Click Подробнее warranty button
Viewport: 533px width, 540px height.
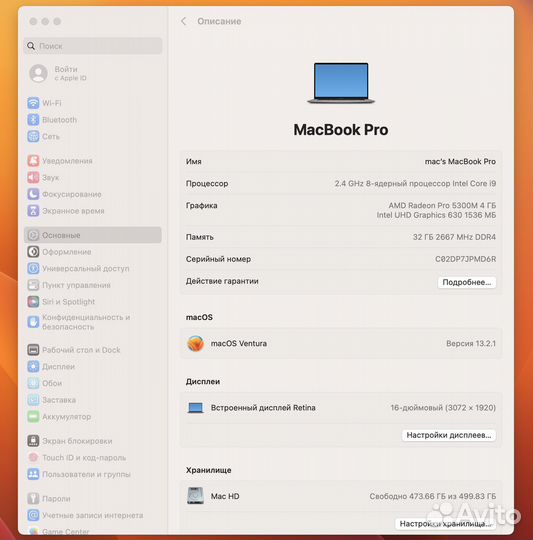click(x=467, y=282)
